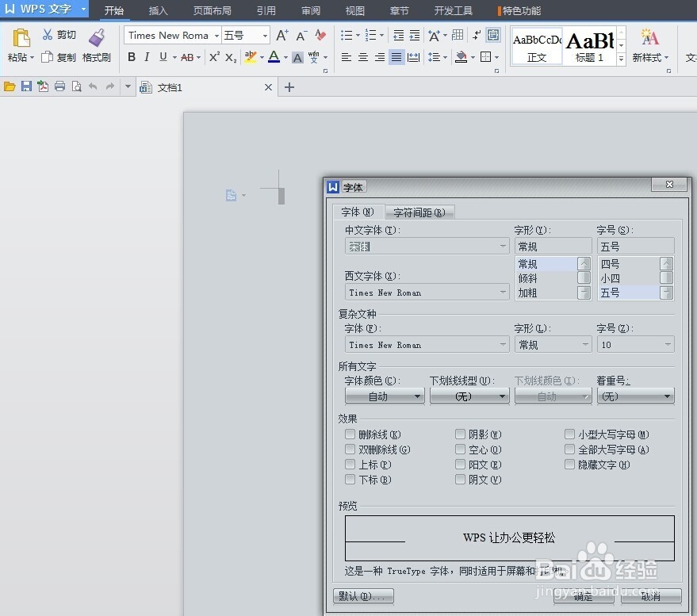This screenshot has height=616, width=697.
Task: Check the 阴影 shadow effect option
Action: [460, 434]
